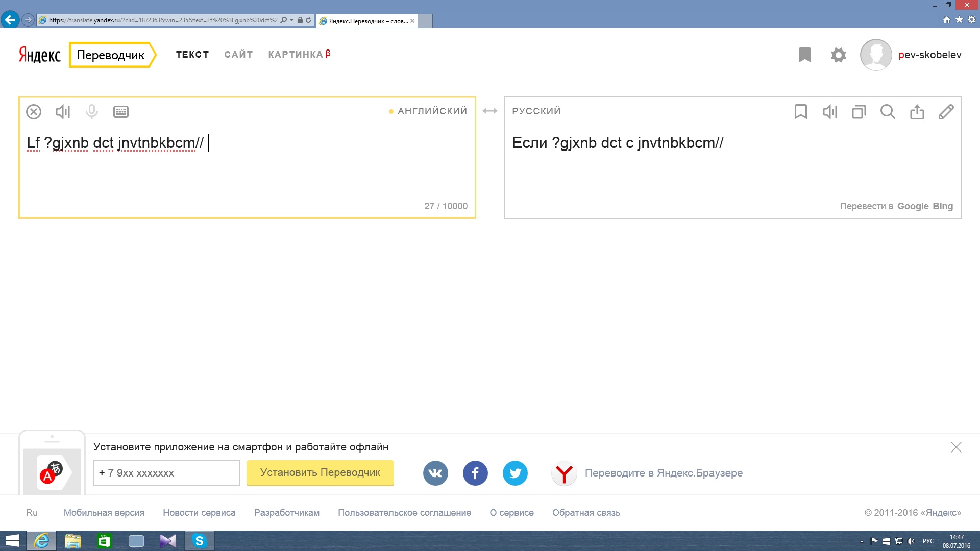Share the translation

(917, 112)
